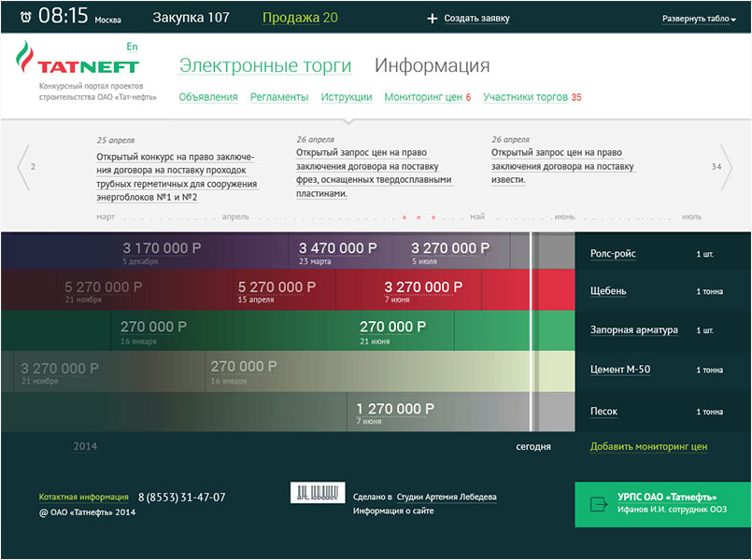Go to next announcements with right arrow
Image resolution: width=752 pixels, height=560 pixels.
coord(726,167)
